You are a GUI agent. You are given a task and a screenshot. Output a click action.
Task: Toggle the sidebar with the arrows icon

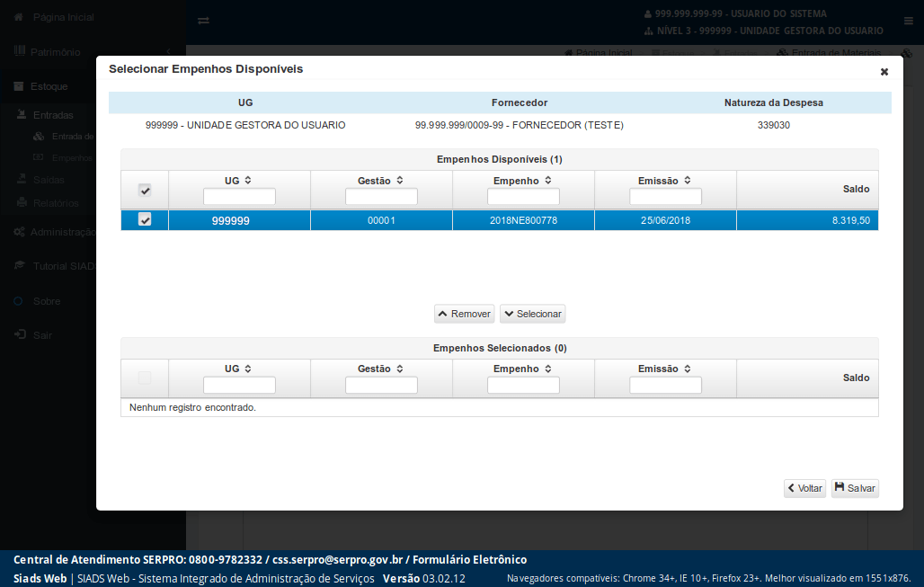click(203, 21)
